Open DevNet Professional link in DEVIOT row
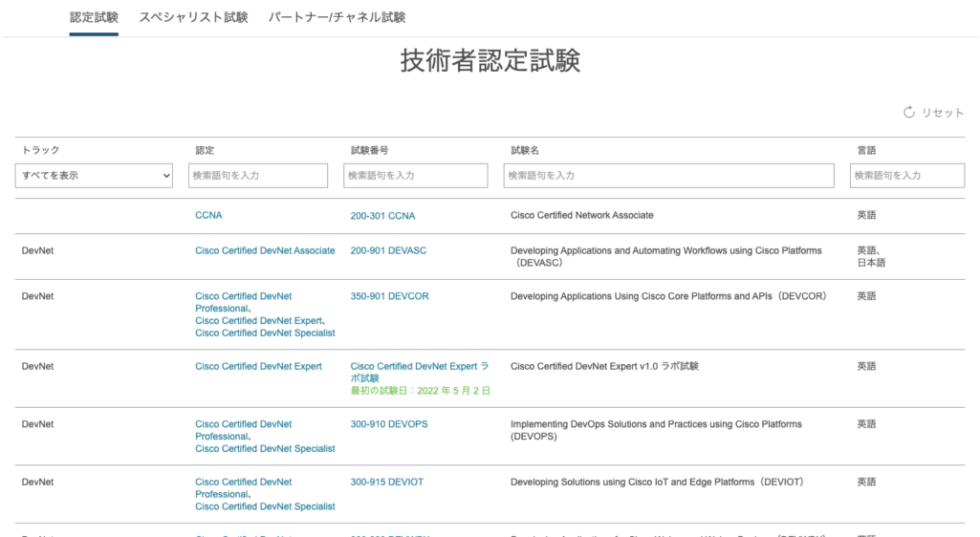Image resolution: width=980 pixels, height=537 pixels. tap(243, 487)
